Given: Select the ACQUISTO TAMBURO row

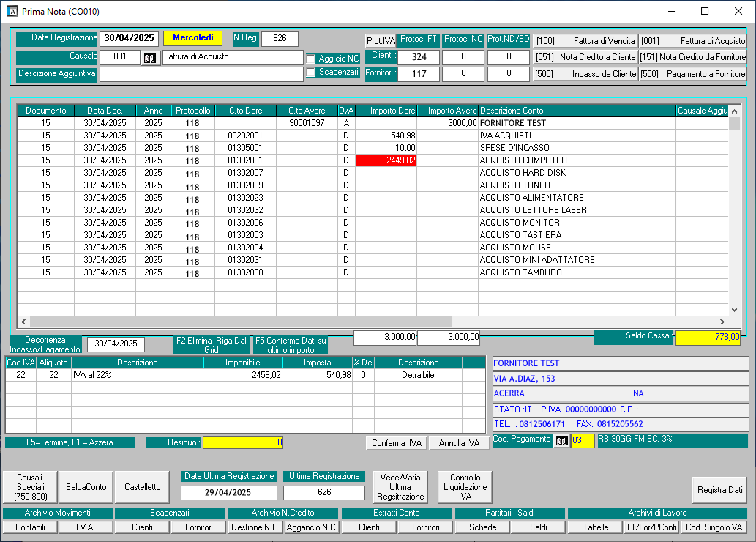Looking at the screenshot, I should pyautogui.click(x=373, y=272).
